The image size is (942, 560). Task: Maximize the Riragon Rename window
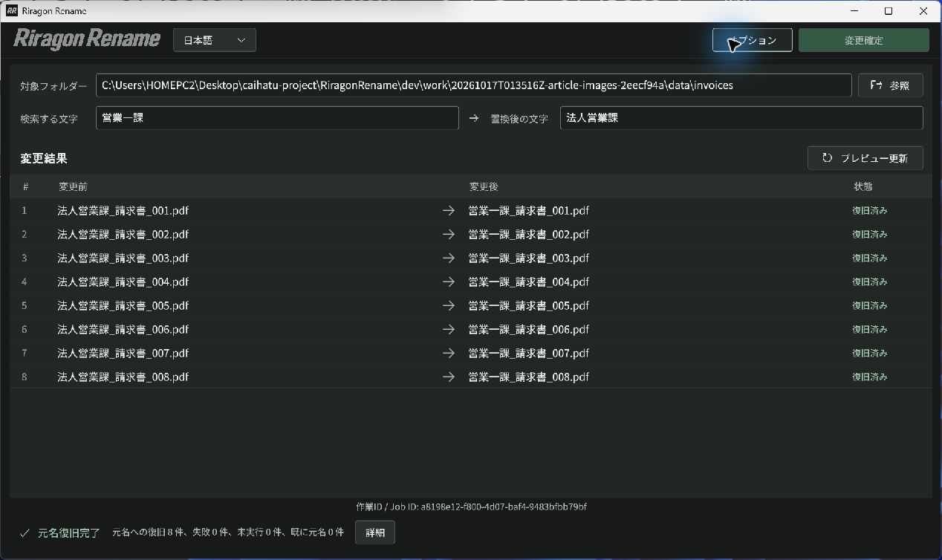tap(889, 11)
